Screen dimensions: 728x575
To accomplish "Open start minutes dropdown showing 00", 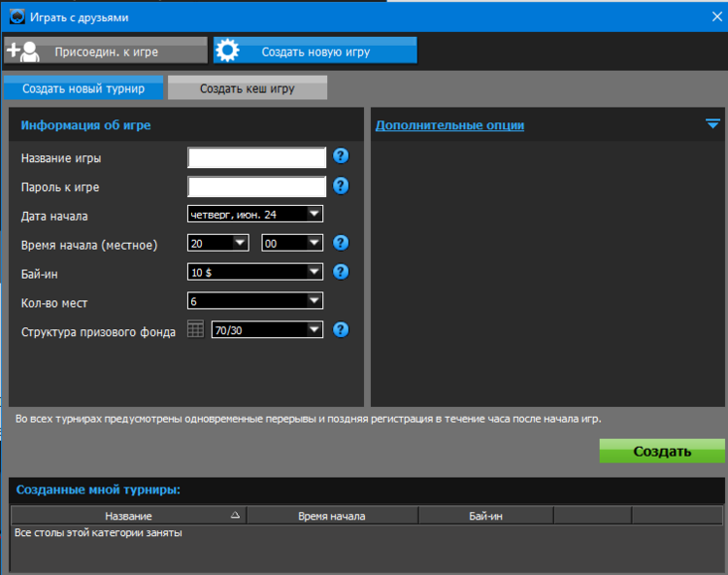I will tap(292, 243).
